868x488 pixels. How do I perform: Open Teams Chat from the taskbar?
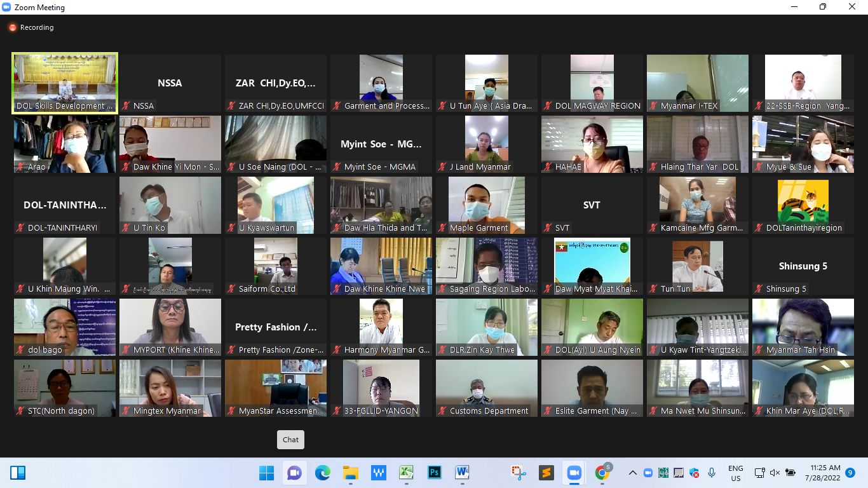294,473
